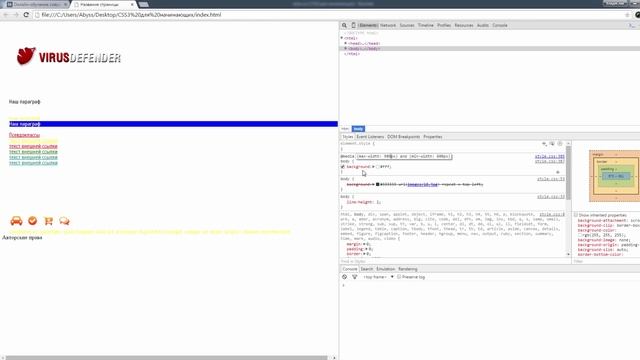The height and width of the screenshot is (360, 640).
Task: Uncheck the background #fff property checkbox
Action: point(343,167)
